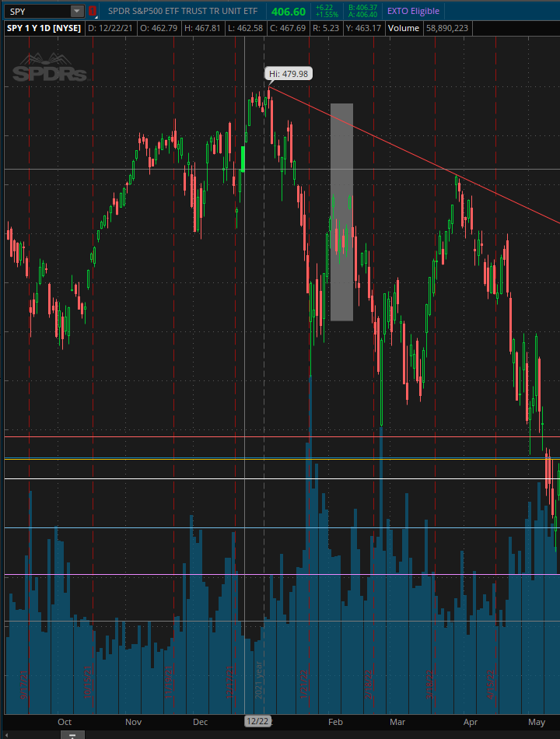Screen dimensions: 560x739
Task: Click the EXTO Eligible label
Action: (x=414, y=11)
